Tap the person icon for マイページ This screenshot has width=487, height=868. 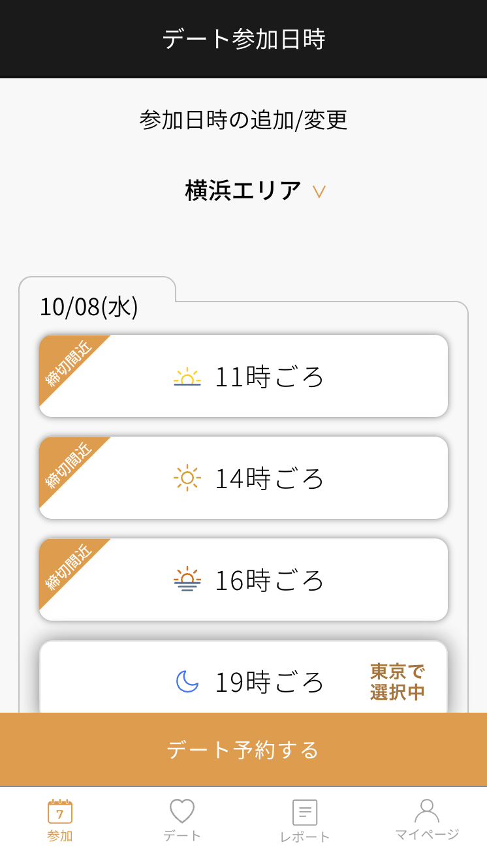pyautogui.click(x=427, y=811)
